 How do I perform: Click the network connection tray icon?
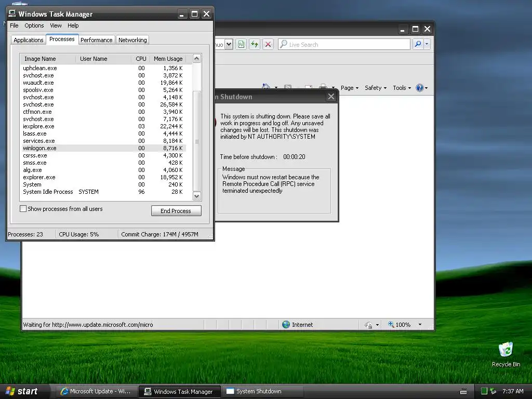point(494,391)
